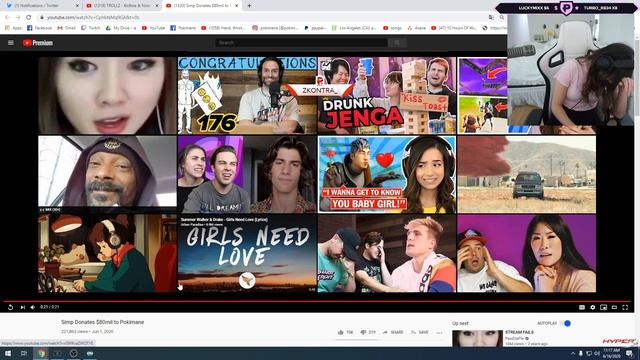The width and height of the screenshot is (640, 360).
Task: Select the lofi girl studying thumbnail
Action: pos(107,253)
